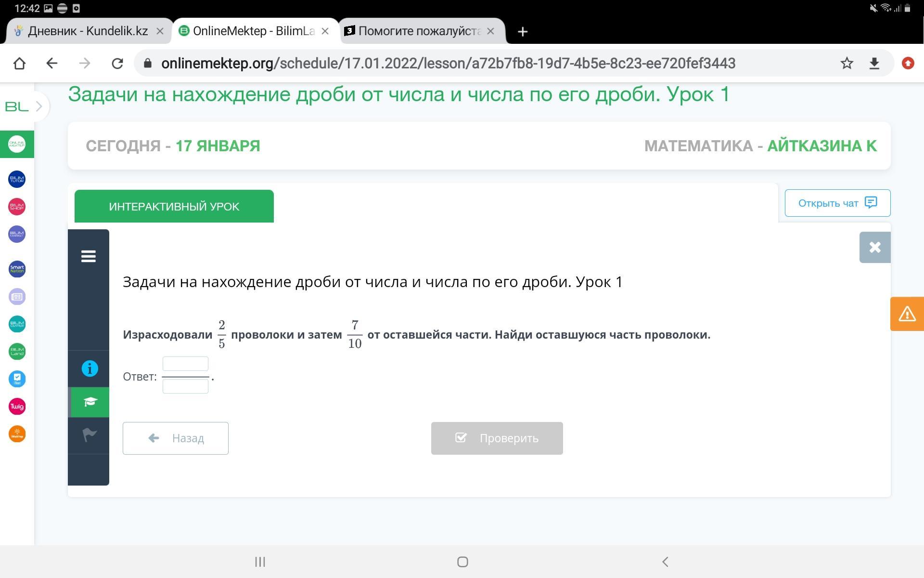924x578 pixels.
Task: Open Twig sidebar icon
Action: [17, 407]
